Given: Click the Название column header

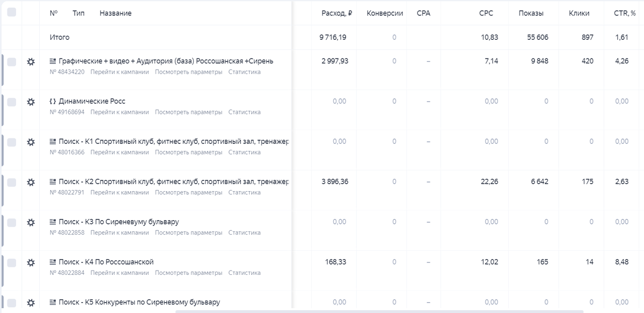Looking at the screenshot, I should [x=115, y=13].
